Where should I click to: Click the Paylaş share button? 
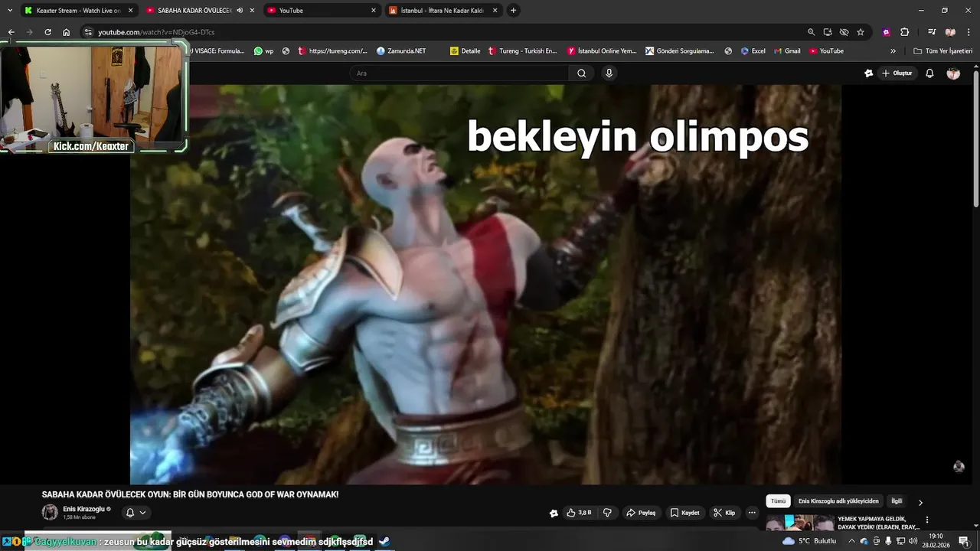click(x=641, y=513)
